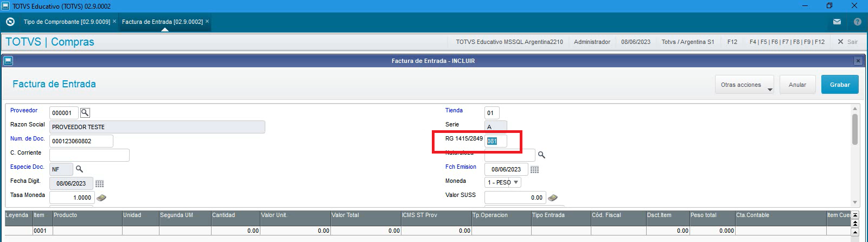Close the Factura de Entrada tab

click(x=207, y=21)
